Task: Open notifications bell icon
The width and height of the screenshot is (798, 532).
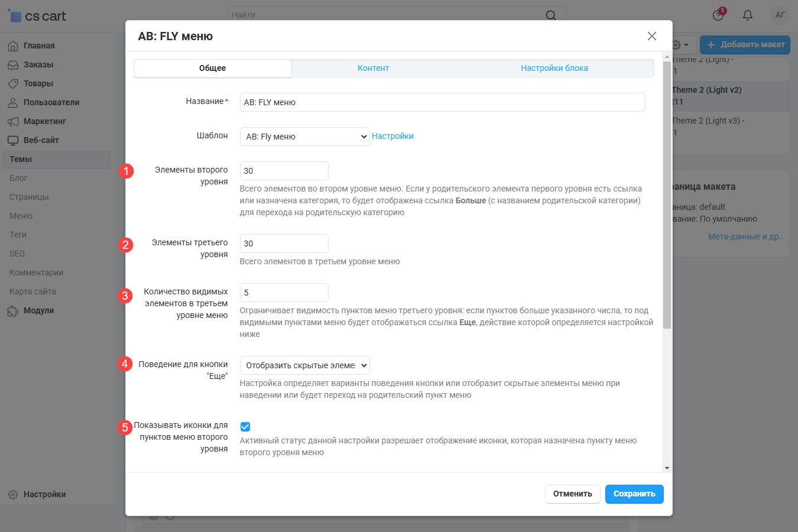Action: (x=748, y=15)
